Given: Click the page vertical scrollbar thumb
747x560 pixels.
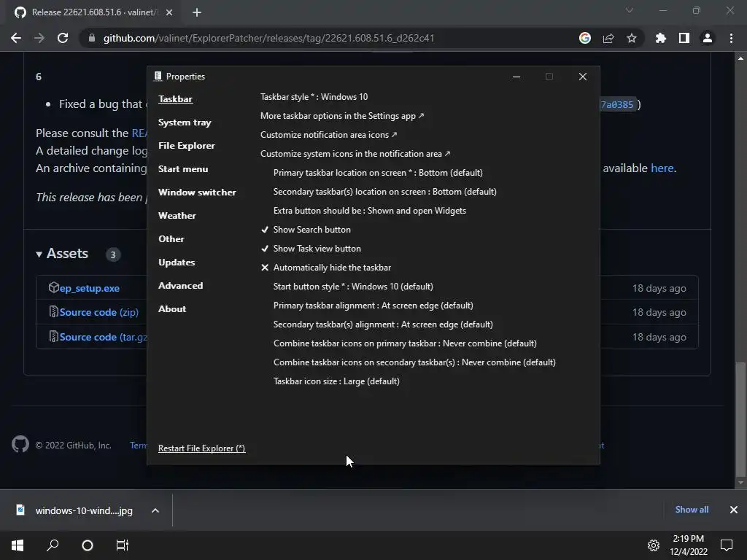Looking at the screenshot, I should click(x=740, y=419).
